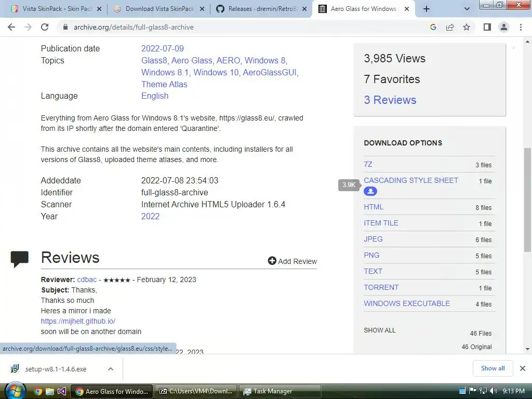Open publication date 2022-07-09 link
Screen dimensions: 532x399
pyautogui.click(x=162, y=48)
